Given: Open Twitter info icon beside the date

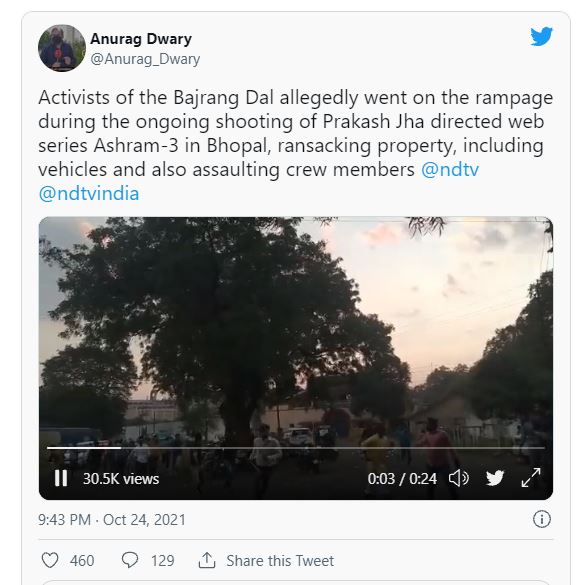Looking at the screenshot, I should click(541, 519).
